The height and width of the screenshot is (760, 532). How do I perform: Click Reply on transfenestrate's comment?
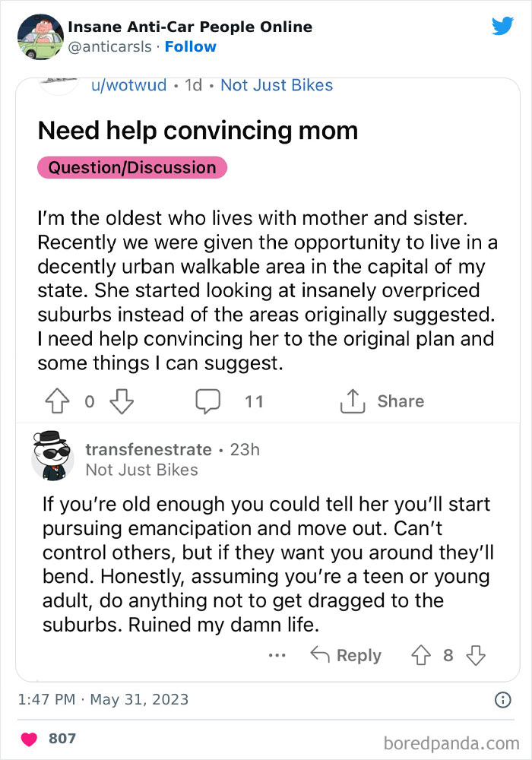click(x=354, y=655)
